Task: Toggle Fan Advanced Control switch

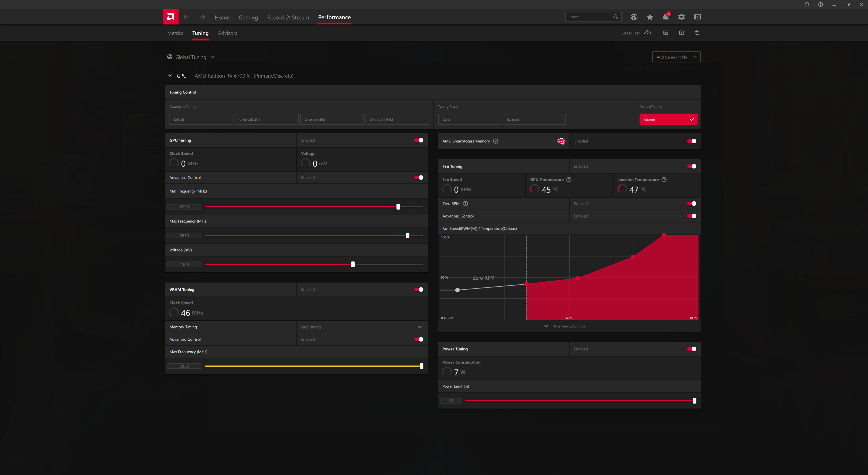Action: (x=691, y=216)
